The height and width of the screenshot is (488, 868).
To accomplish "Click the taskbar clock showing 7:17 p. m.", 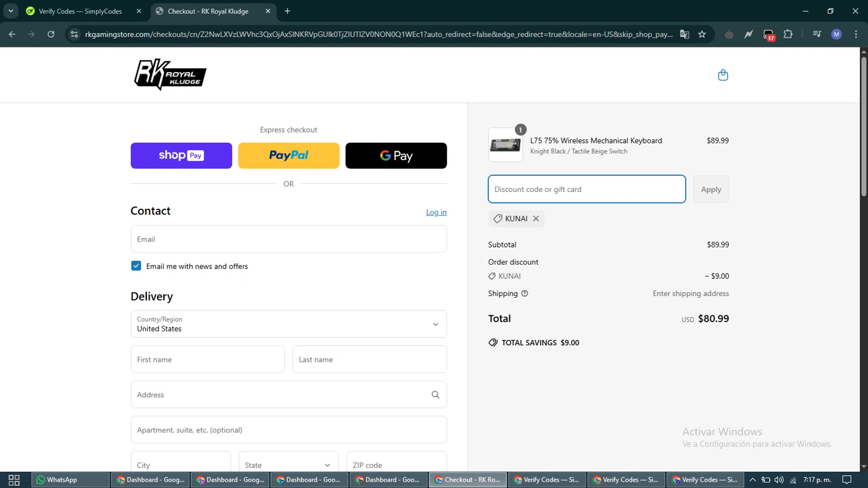I will pos(817,480).
